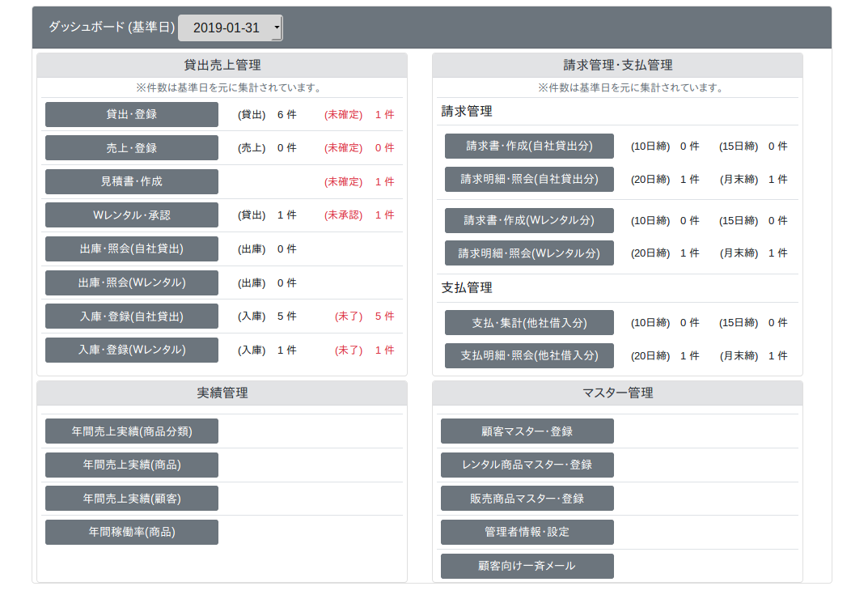Select 入庫･登録(Wレンタル) button
The height and width of the screenshot is (599, 868).
coord(132,350)
